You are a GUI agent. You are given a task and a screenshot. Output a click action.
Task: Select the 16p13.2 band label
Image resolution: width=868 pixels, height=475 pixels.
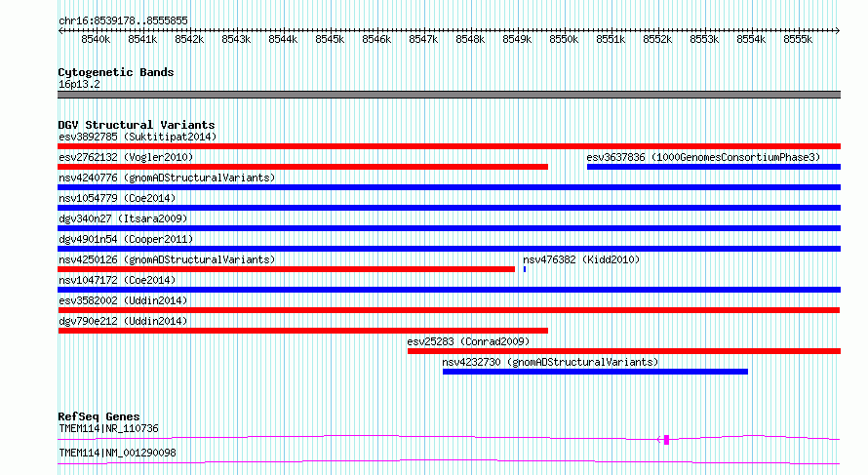pyautogui.click(x=79, y=84)
